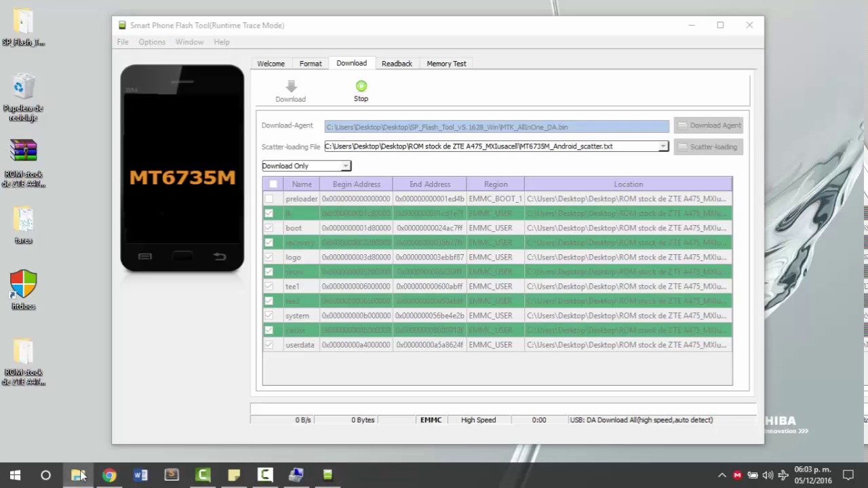Click the download progress bar
This screenshot has height=488, width=868.
503,409
